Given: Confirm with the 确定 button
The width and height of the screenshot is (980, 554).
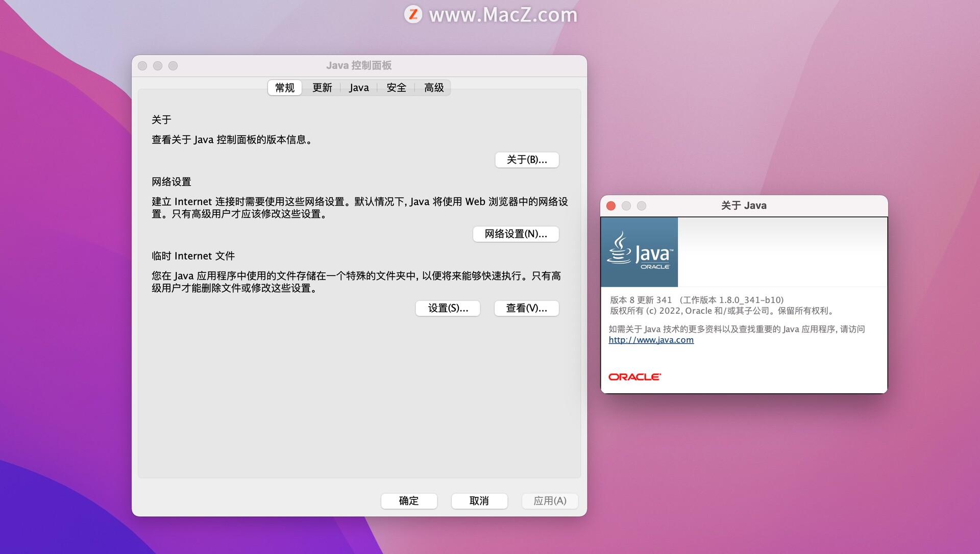Looking at the screenshot, I should click(409, 501).
